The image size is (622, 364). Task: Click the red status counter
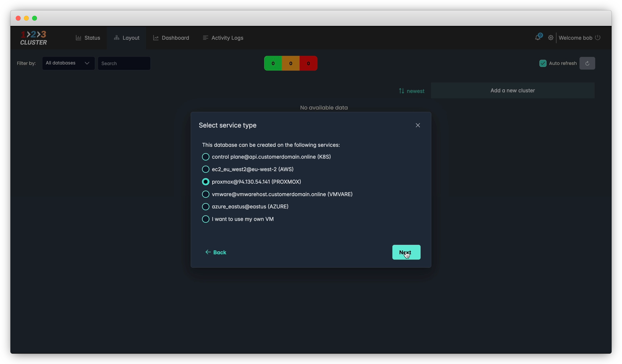tap(308, 63)
